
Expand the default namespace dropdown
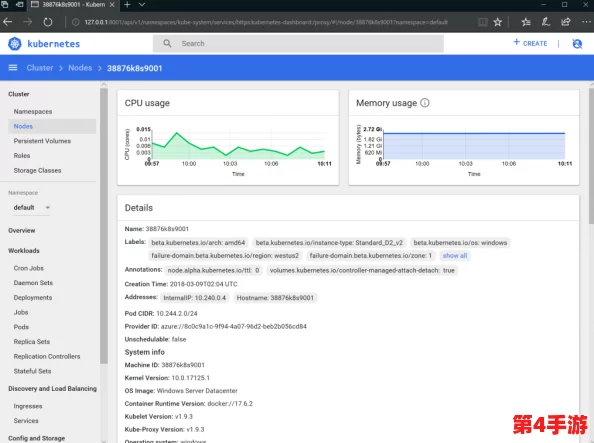[x=32, y=208]
